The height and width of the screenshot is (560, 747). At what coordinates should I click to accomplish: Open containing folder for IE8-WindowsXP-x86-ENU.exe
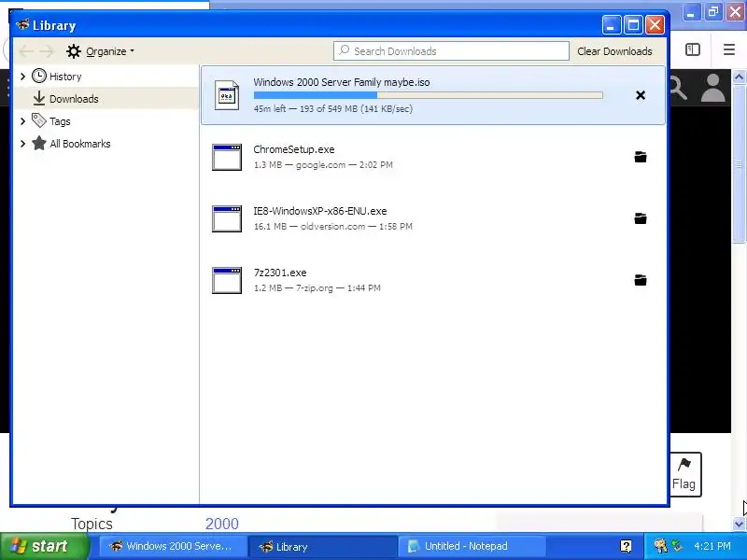coord(641,218)
